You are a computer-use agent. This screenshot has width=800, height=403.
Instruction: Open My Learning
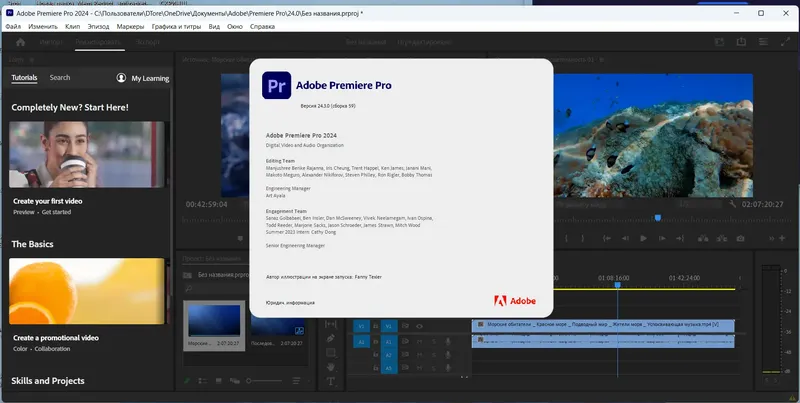143,78
